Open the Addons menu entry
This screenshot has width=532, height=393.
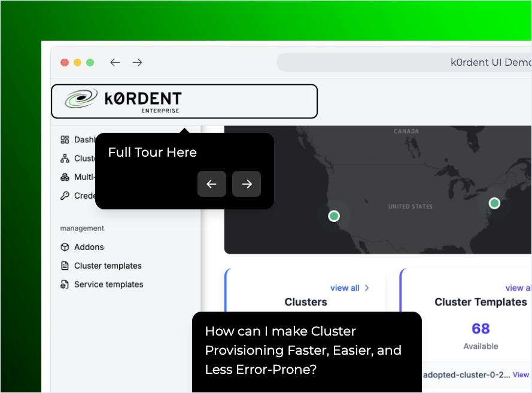pyautogui.click(x=90, y=246)
